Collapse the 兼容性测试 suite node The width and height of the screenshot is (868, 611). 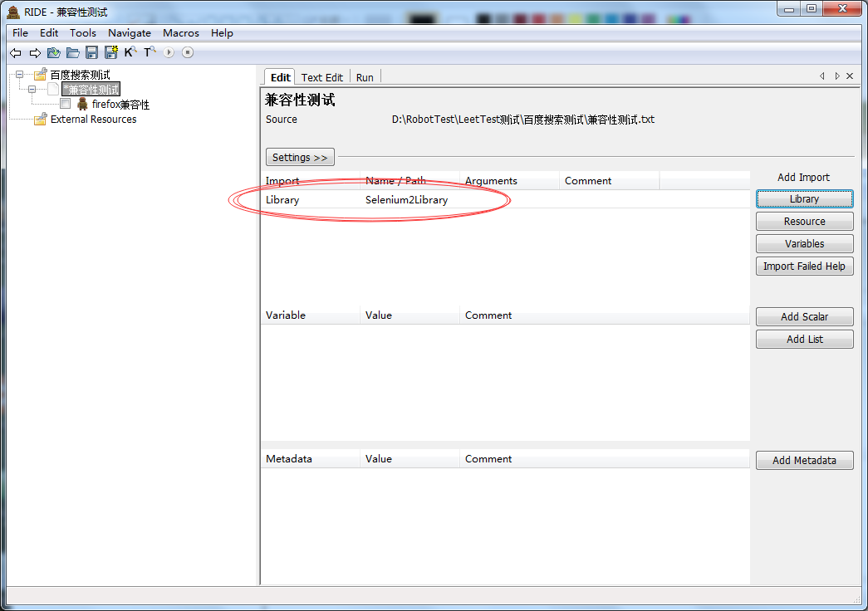(x=32, y=89)
